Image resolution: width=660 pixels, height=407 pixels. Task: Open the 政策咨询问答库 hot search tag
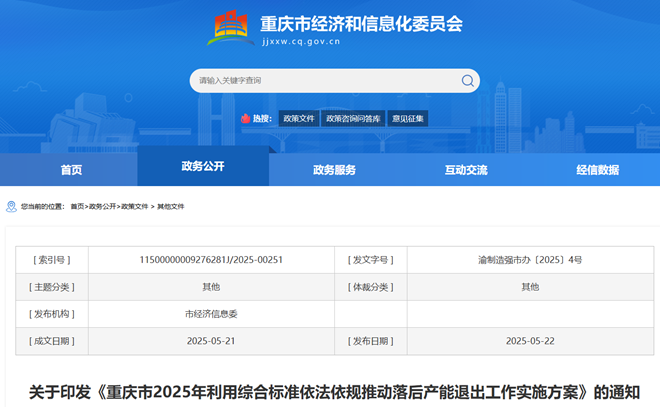353,118
